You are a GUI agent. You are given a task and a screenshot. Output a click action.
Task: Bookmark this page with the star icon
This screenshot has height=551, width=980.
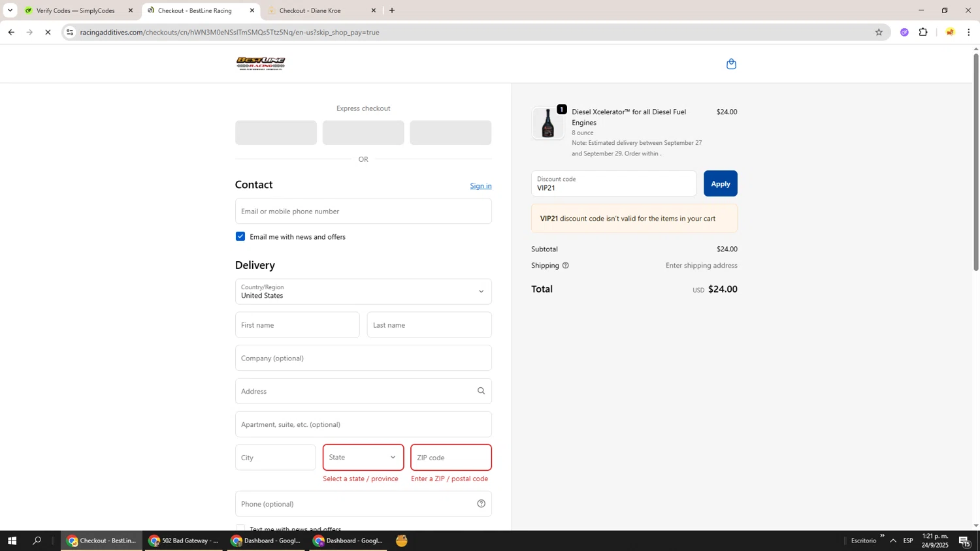[x=879, y=32]
